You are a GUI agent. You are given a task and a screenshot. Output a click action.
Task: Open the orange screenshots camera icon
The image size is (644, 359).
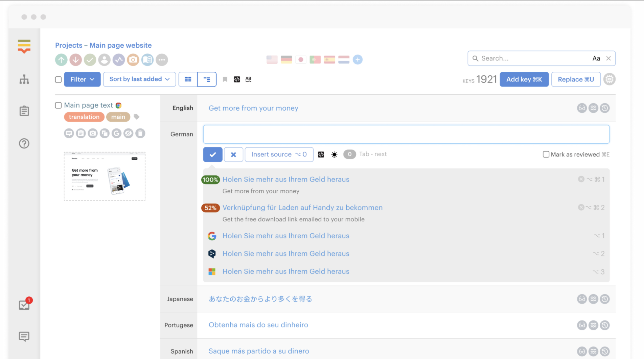[x=133, y=60]
